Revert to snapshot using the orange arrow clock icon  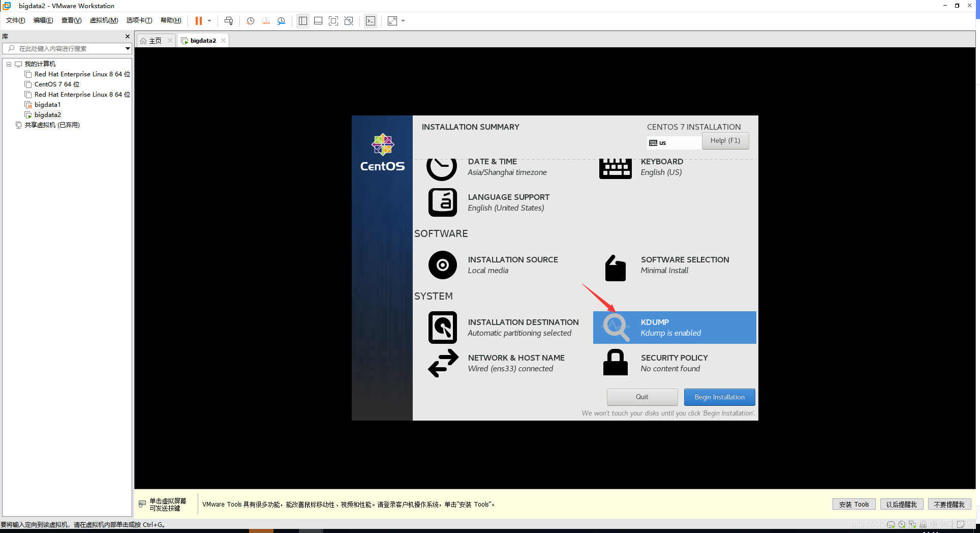pyautogui.click(x=266, y=21)
